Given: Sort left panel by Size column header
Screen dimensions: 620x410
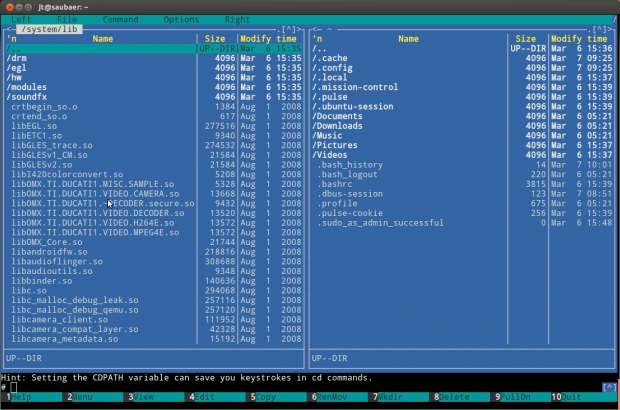Looking at the screenshot, I should [x=215, y=38].
